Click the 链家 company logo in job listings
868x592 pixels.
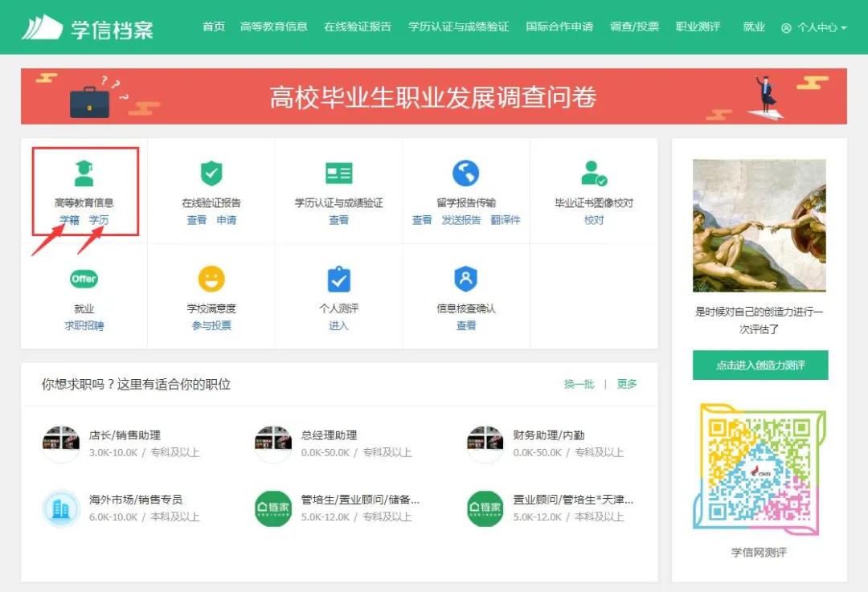[276, 509]
